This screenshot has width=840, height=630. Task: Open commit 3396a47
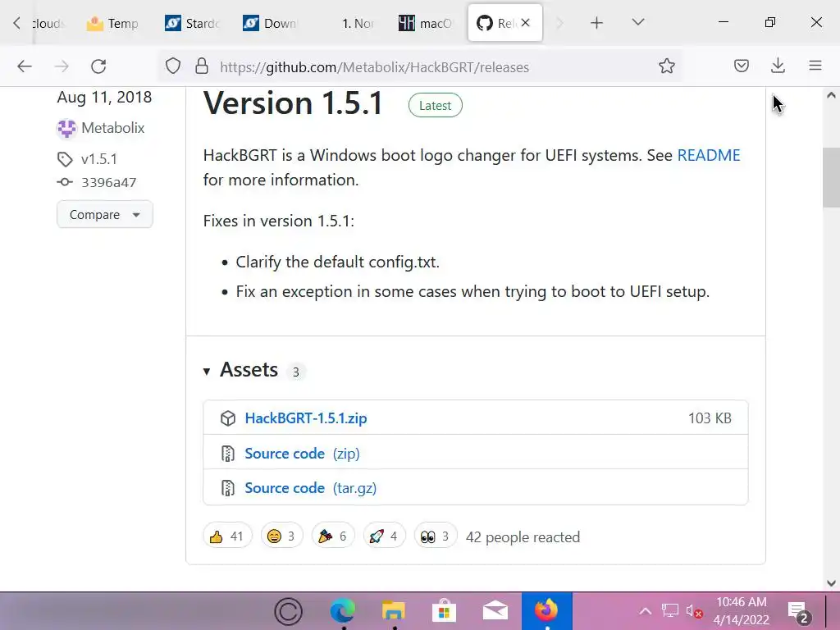point(109,183)
